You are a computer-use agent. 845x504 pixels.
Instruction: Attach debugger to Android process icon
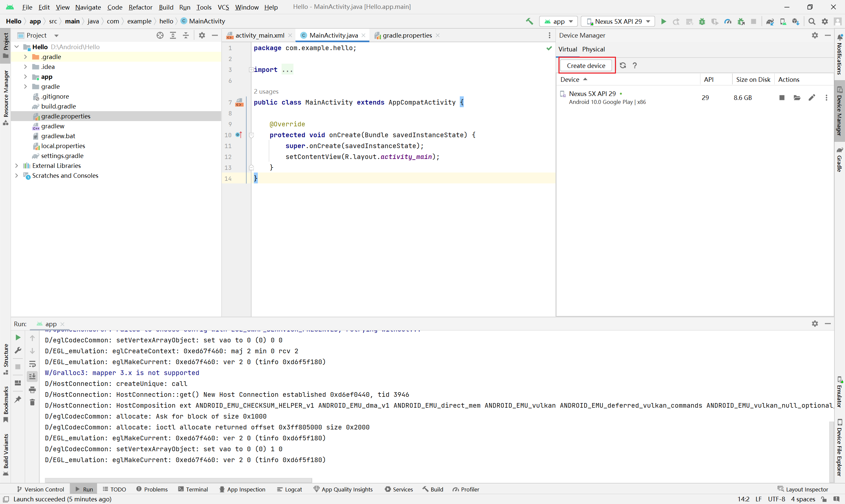[741, 21]
